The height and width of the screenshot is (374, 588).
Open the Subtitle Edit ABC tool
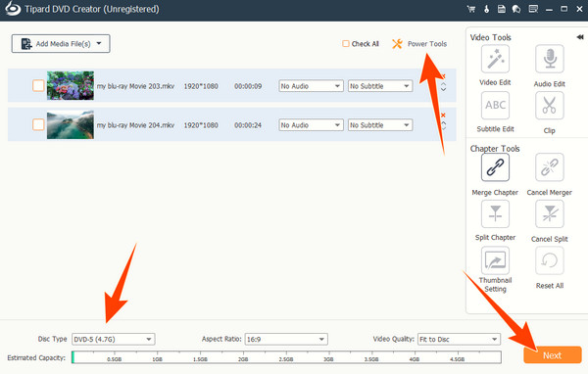click(x=495, y=106)
